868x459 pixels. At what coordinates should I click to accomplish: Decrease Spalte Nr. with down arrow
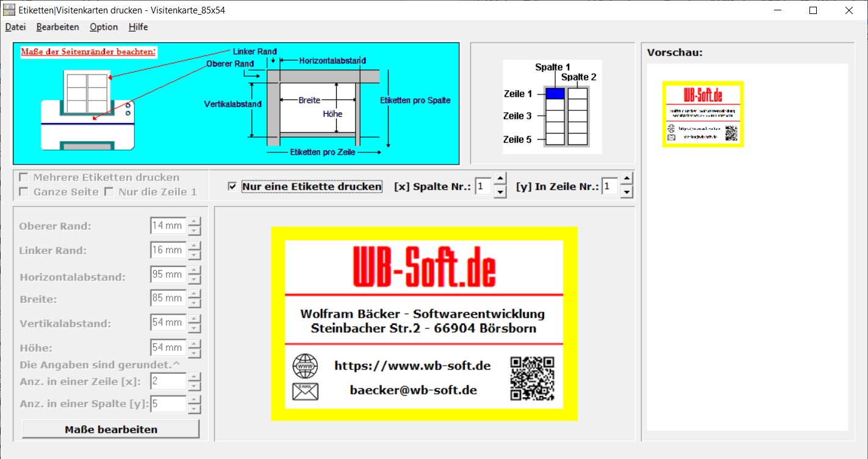click(x=500, y=192)
